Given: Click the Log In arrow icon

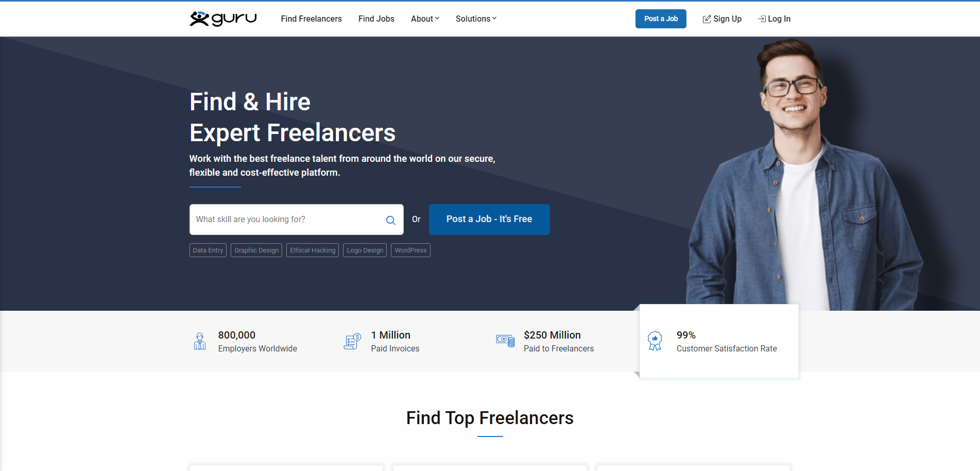Looking at the screenshot, I should click(762, 19).
